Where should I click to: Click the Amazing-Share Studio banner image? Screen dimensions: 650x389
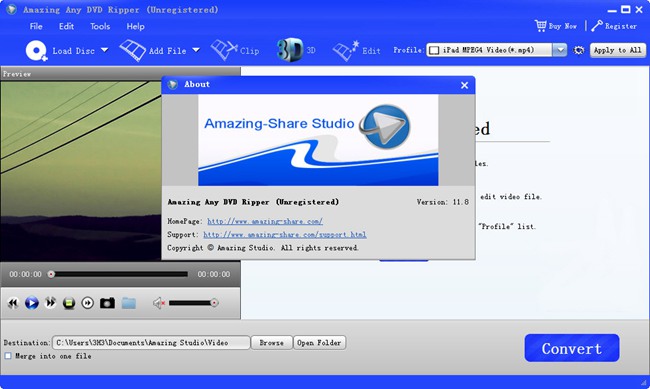pyautogui.click(x=318, y=140)
